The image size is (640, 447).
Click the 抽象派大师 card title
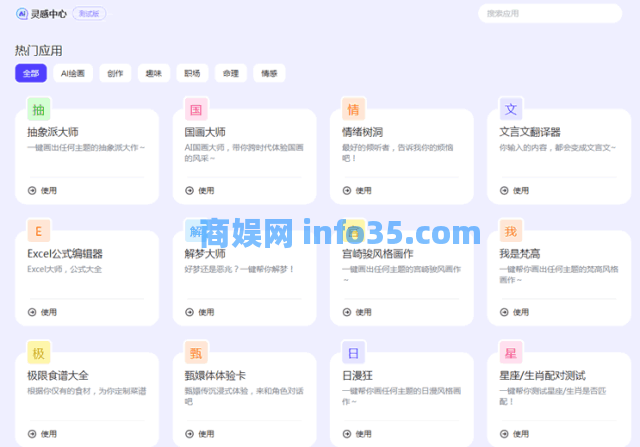click(53, 132)
